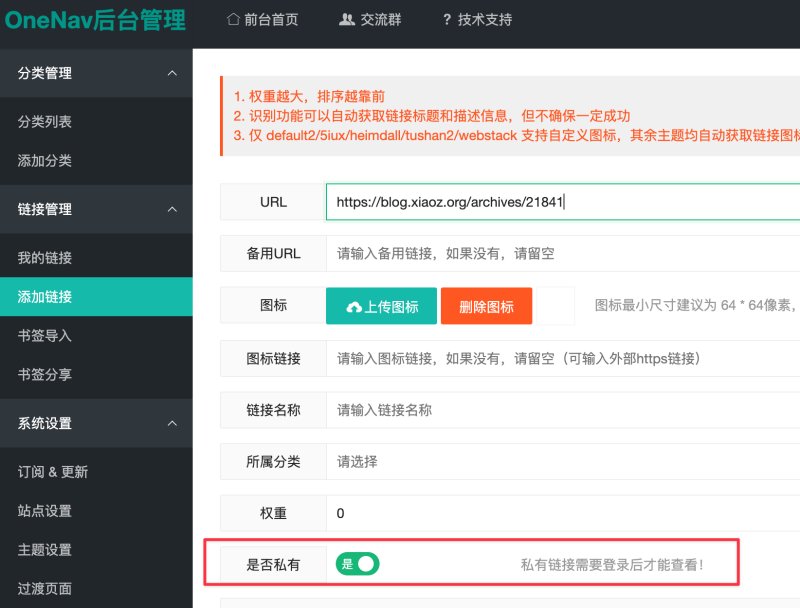The height and width of the screenshot is (608, 800).
Task: Click the group icon beside 交流群
Action: pos(347,19)
